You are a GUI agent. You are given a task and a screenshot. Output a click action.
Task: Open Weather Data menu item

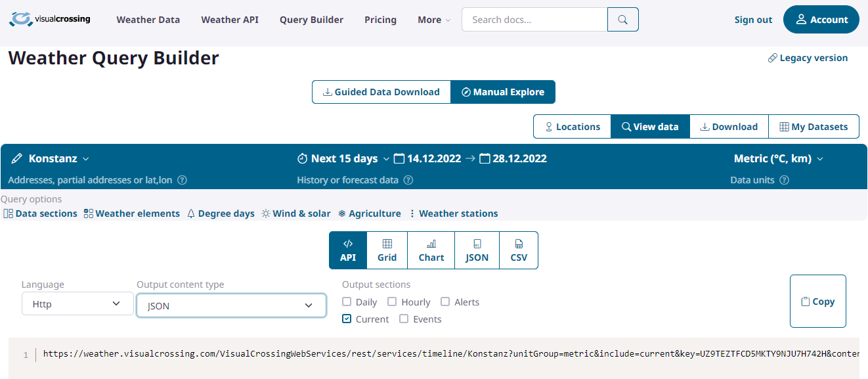[148, 20]
